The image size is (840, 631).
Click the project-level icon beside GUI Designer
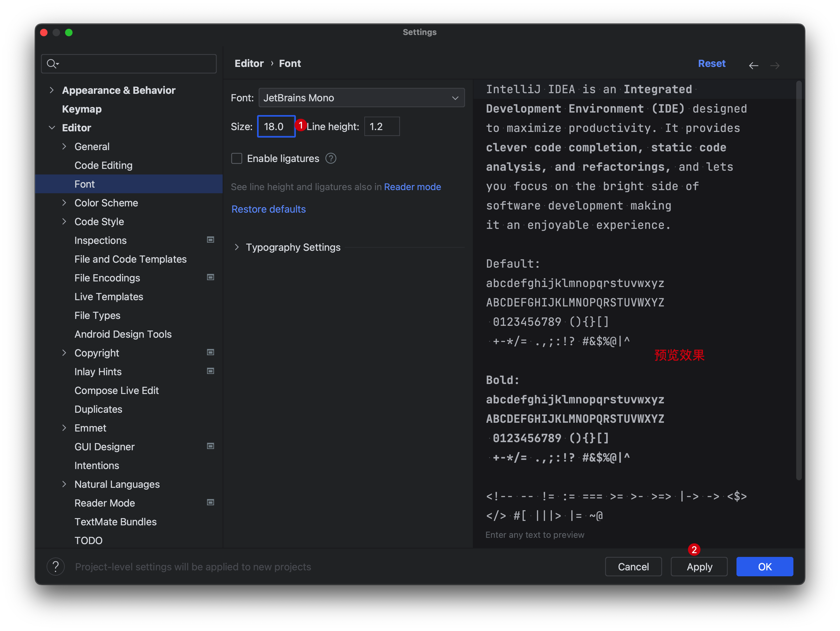210,446
